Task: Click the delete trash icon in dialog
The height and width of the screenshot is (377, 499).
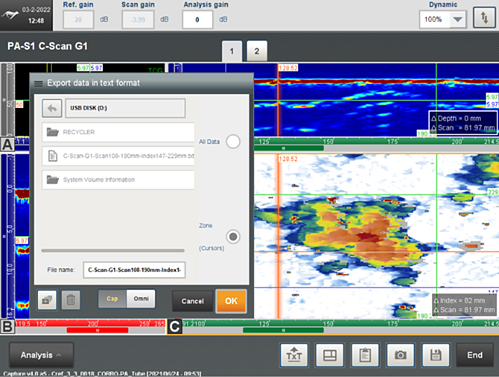Action: pyautogui.click(x=71, y=300)
